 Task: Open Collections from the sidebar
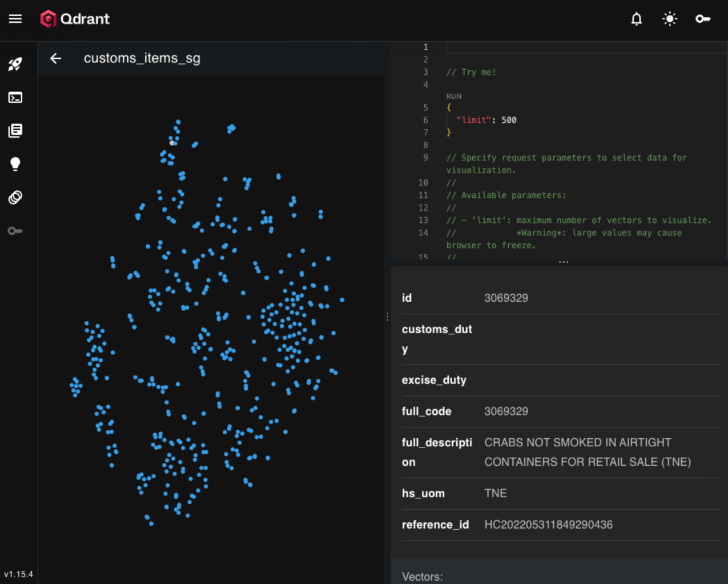tap(15, 131)
